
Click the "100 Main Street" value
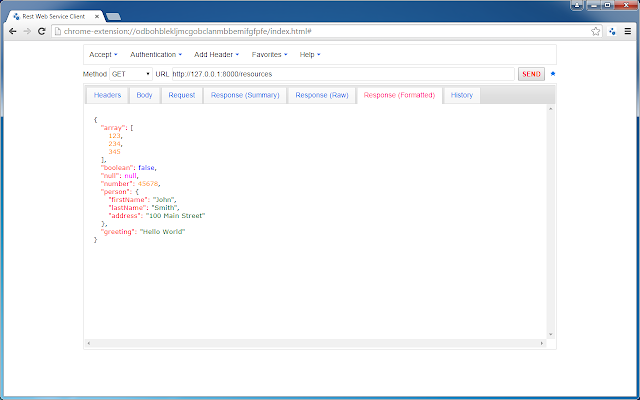176,216
